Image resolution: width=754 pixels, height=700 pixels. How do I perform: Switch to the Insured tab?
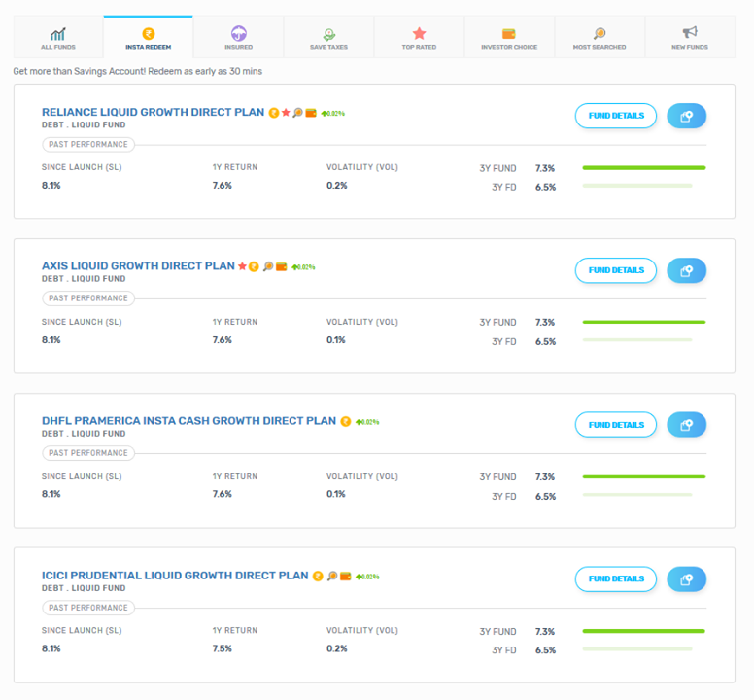point(238,37)
